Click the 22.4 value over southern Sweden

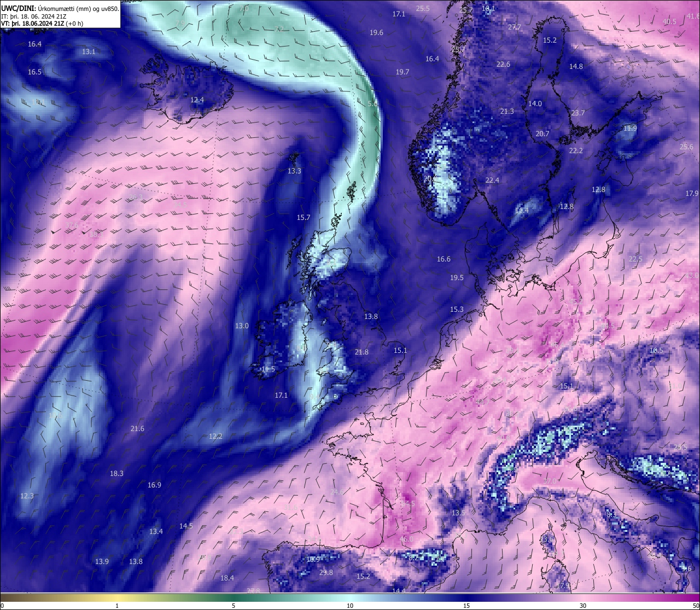492,181
